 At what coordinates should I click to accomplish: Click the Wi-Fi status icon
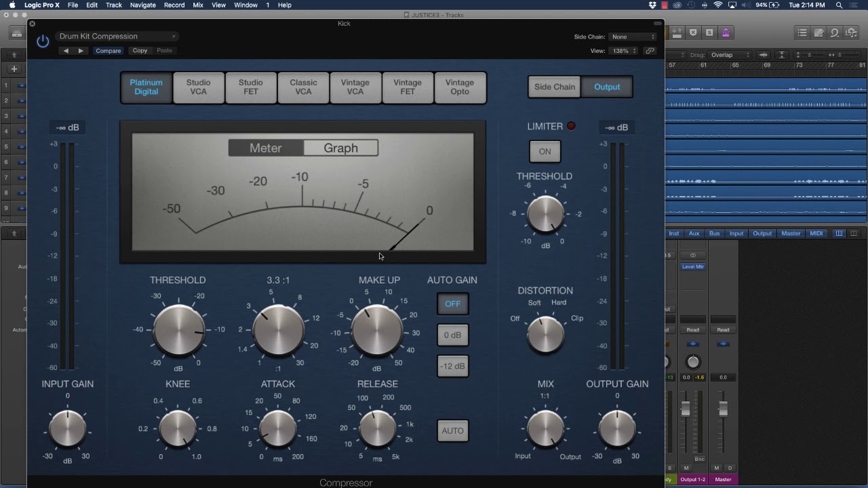point(718,5)
